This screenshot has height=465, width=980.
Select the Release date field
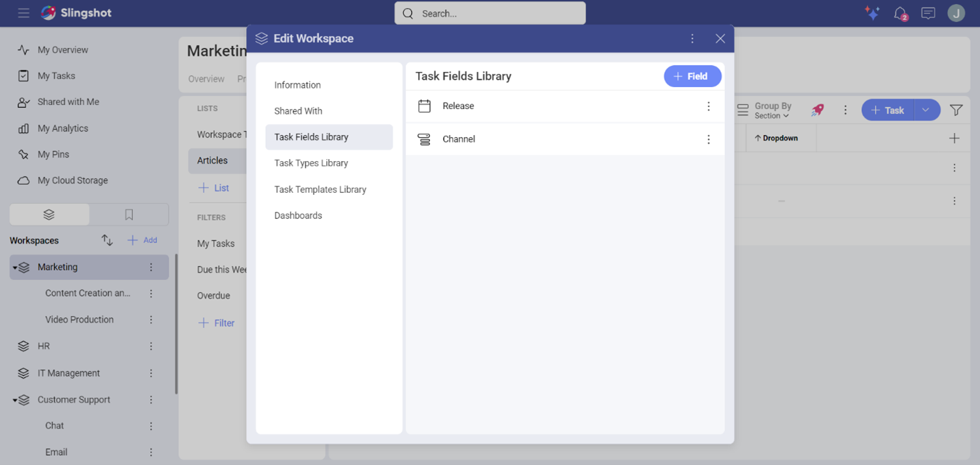pos(565,106)
